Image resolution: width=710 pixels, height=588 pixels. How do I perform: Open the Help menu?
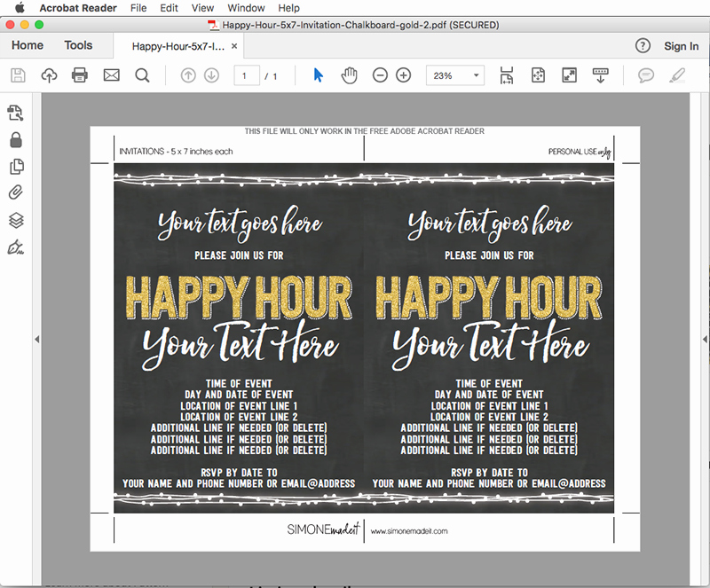click(x=289, y=8)
